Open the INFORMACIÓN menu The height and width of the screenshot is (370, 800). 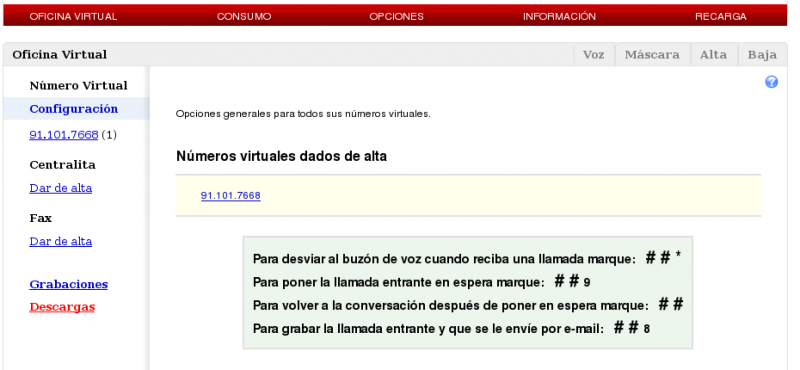click(559, 16)
